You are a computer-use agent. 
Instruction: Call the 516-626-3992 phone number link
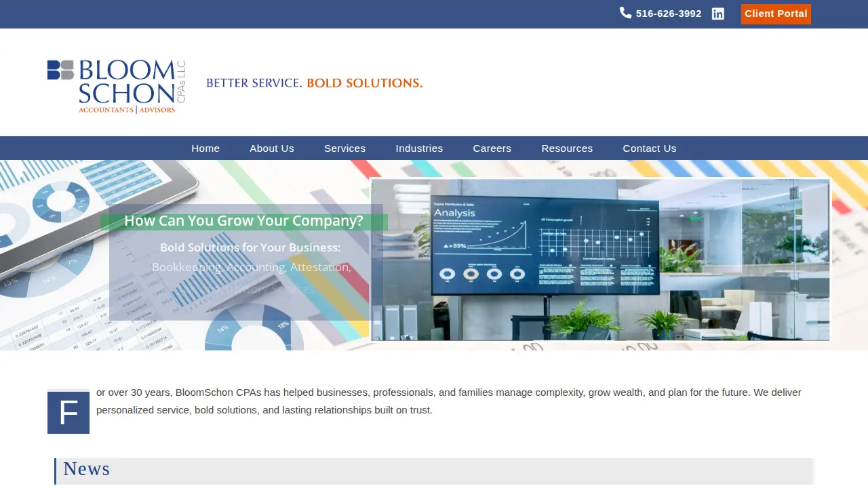[x=669, y=14]
